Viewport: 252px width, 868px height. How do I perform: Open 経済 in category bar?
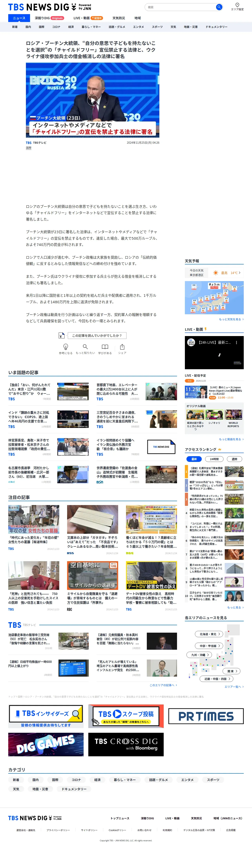coord(71,27)
